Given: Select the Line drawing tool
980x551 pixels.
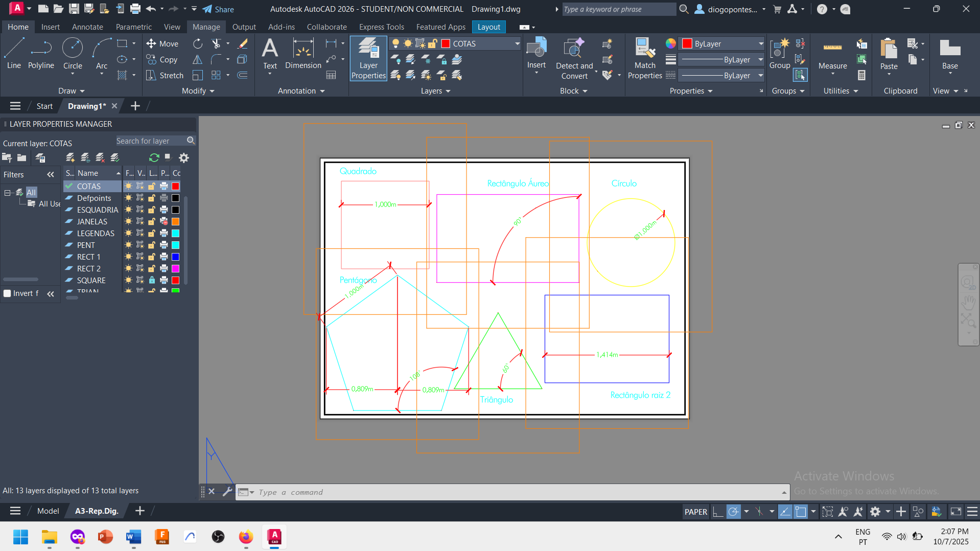Looking at the screenshot, I should [14, 53].
